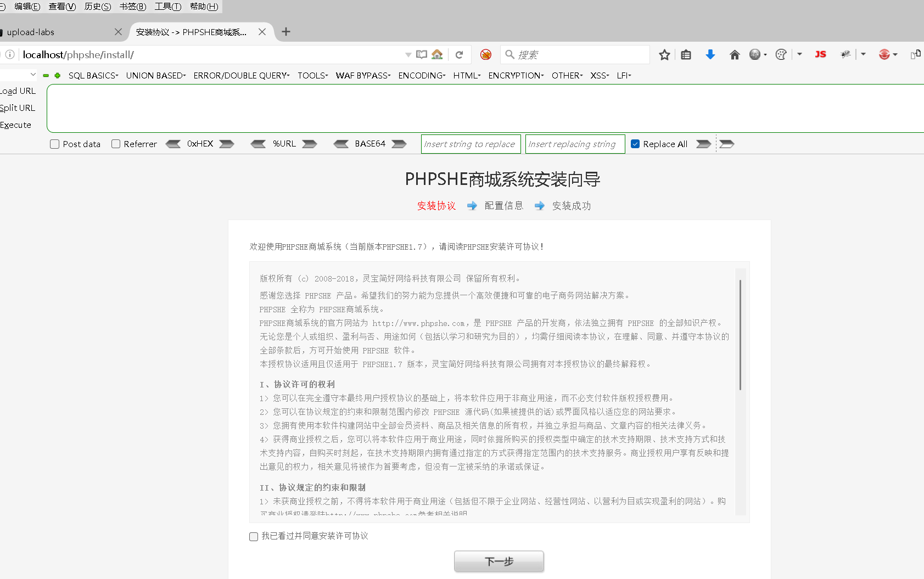This screenshot has height=579, width=924.
Task: Open HTML dropdown in HackBar
Action: coord(467,76)
